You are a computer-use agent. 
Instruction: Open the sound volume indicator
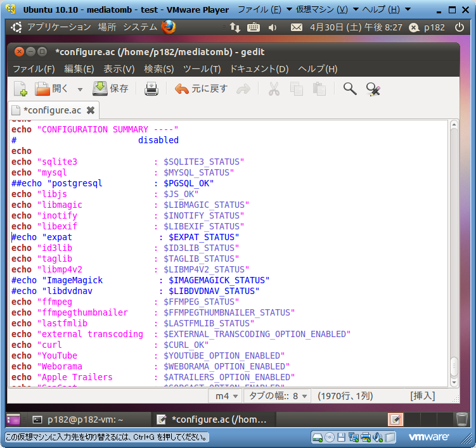tap(273, 27)
